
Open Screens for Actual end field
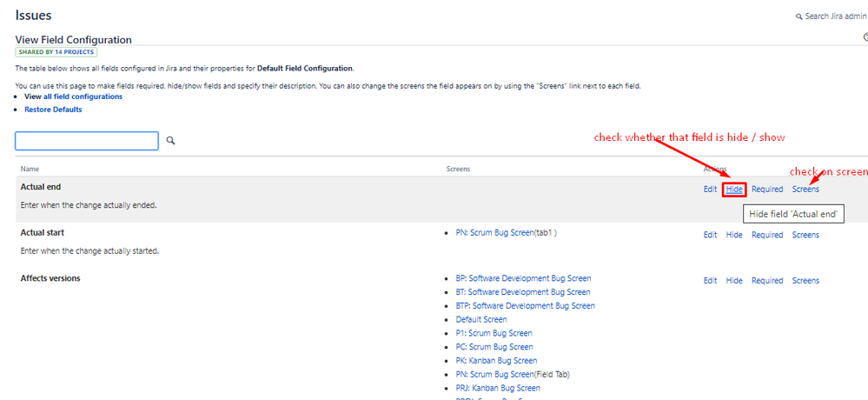click(805, 190)
